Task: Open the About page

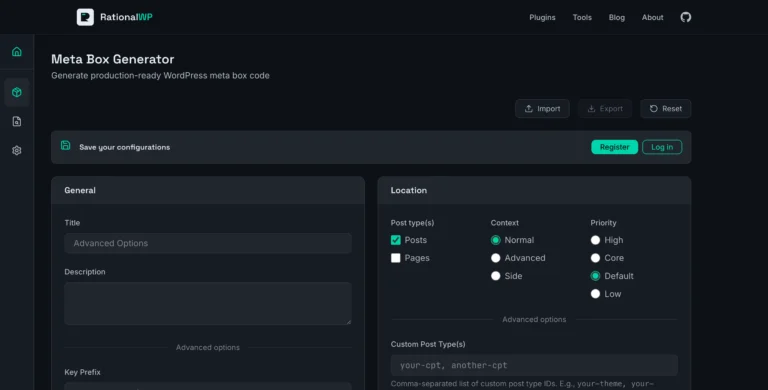Action: (652, 17)
